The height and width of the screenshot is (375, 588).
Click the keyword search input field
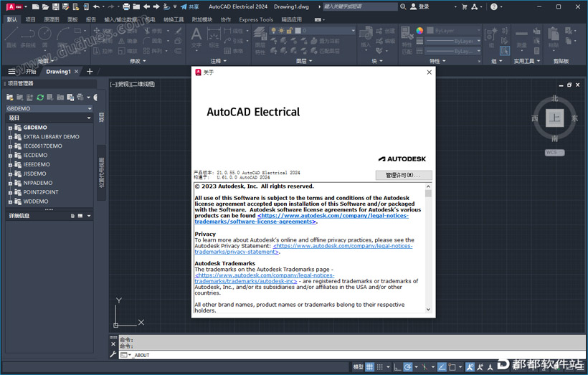pos(360,6)
